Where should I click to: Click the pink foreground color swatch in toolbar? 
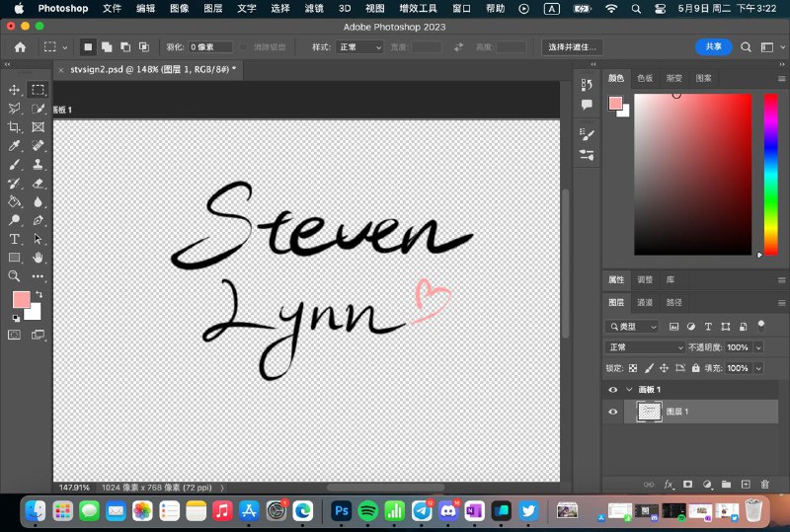click(x=21, y=300)
